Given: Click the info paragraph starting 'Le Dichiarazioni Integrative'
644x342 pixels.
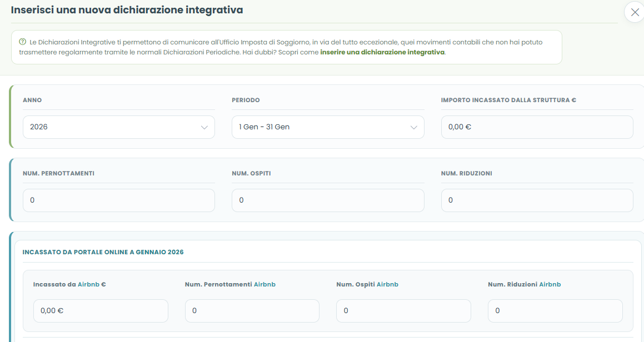Looking at the screenshot, I should 281,47.
